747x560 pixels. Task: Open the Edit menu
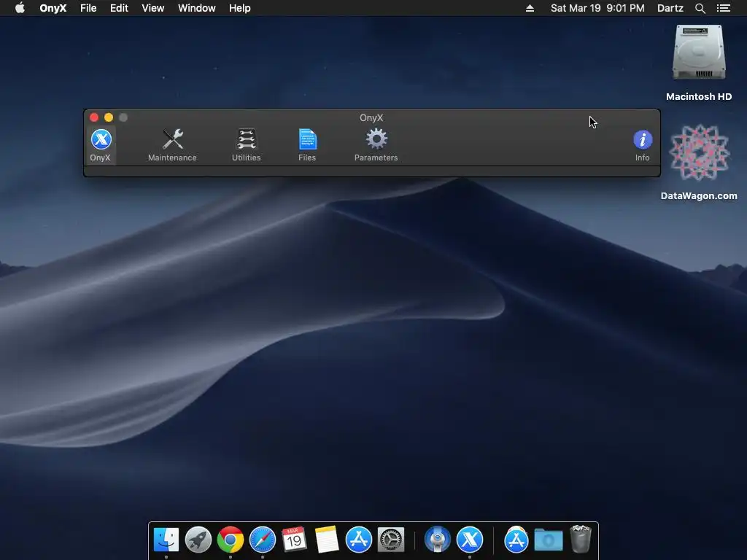tap(119, 8)
